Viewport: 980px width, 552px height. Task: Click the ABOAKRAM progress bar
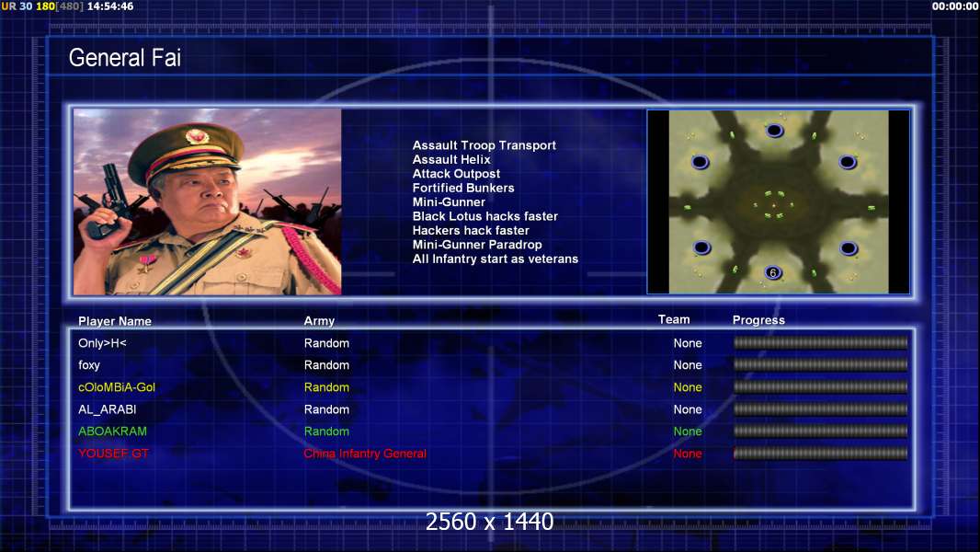821,431
